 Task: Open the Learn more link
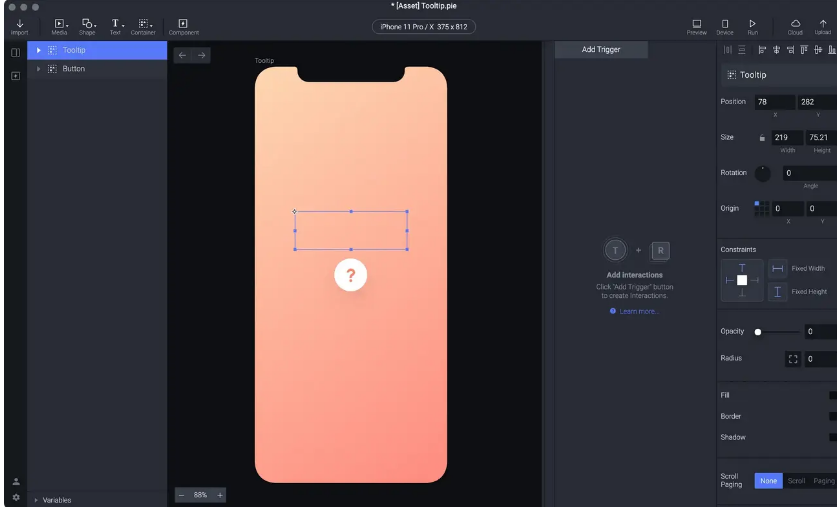point(639,312)
